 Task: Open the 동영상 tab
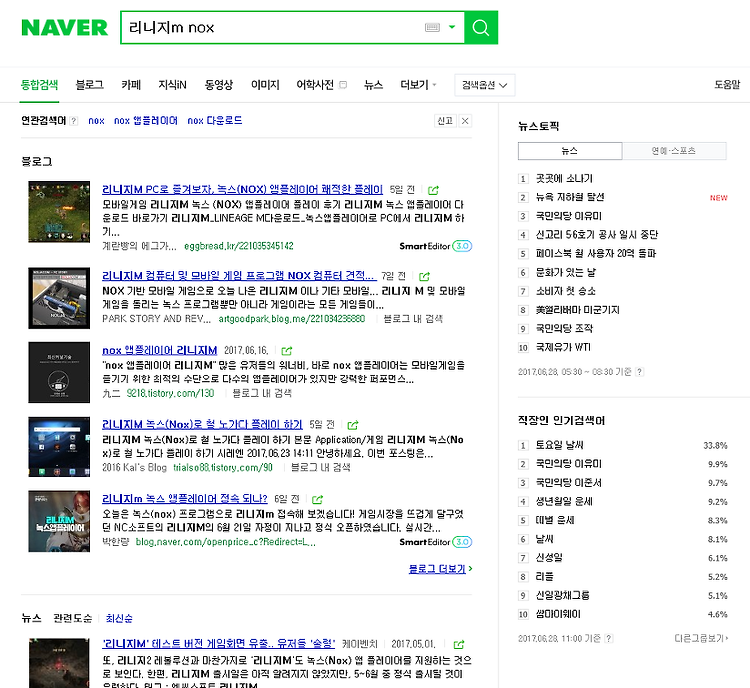pos(219,85)
